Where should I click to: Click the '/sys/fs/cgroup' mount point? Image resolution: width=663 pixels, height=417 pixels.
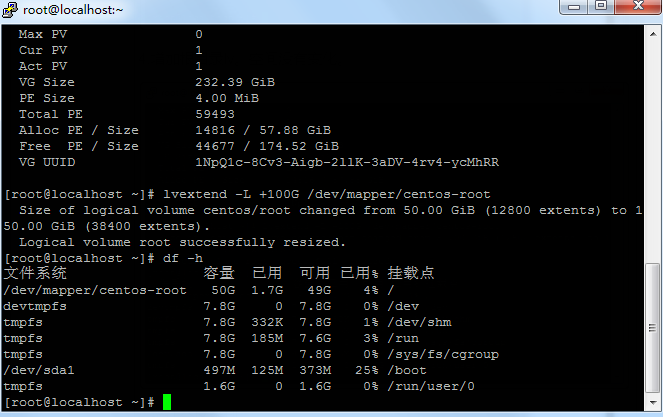point(443,354)
